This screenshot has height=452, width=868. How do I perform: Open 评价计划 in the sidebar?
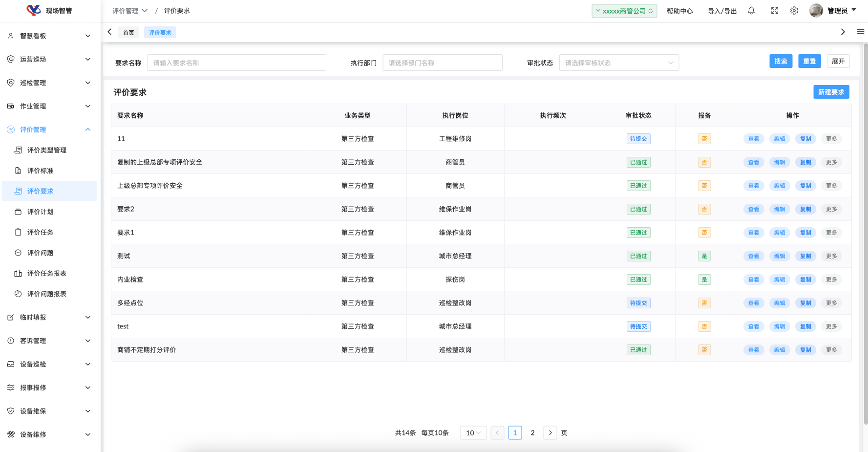coord(41,212)
